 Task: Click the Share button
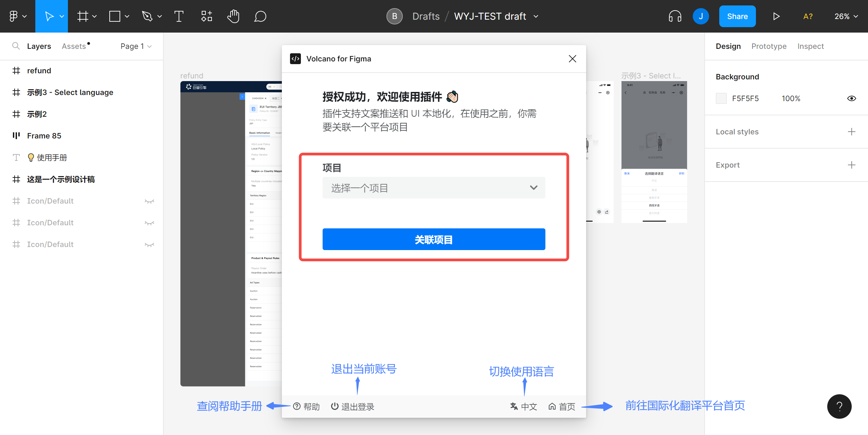[x=737, y=16]
